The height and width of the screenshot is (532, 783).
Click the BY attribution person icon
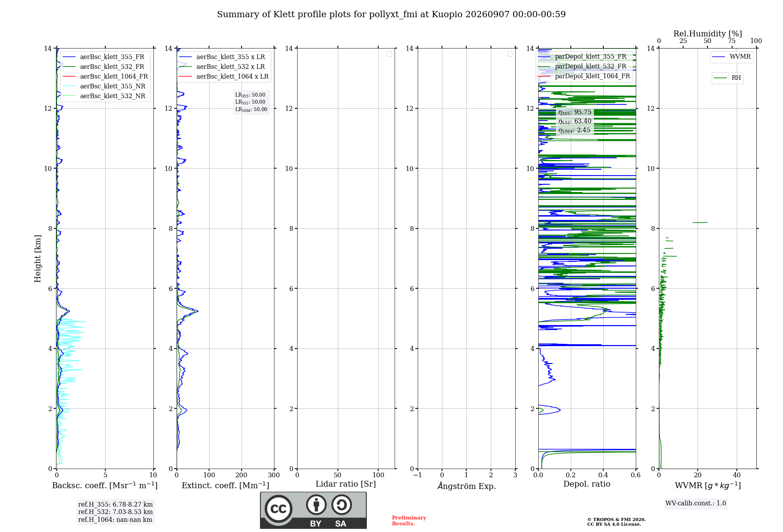click(316, 505)
